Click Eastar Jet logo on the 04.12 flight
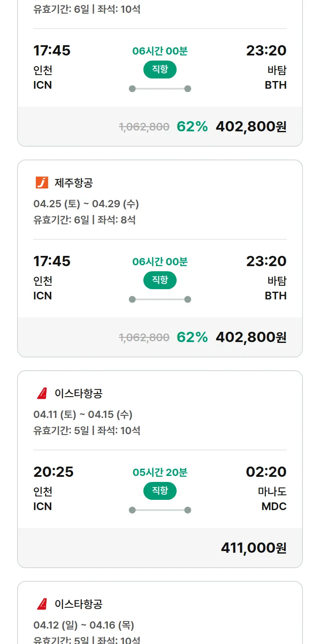The width and height of the screenshot is (320, 644). 42,604
